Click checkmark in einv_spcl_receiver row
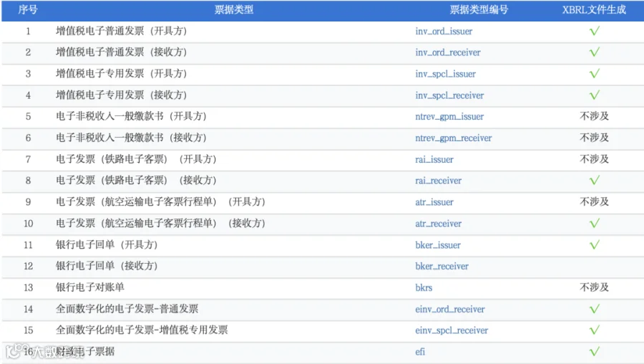 click(x=595, y=330)
